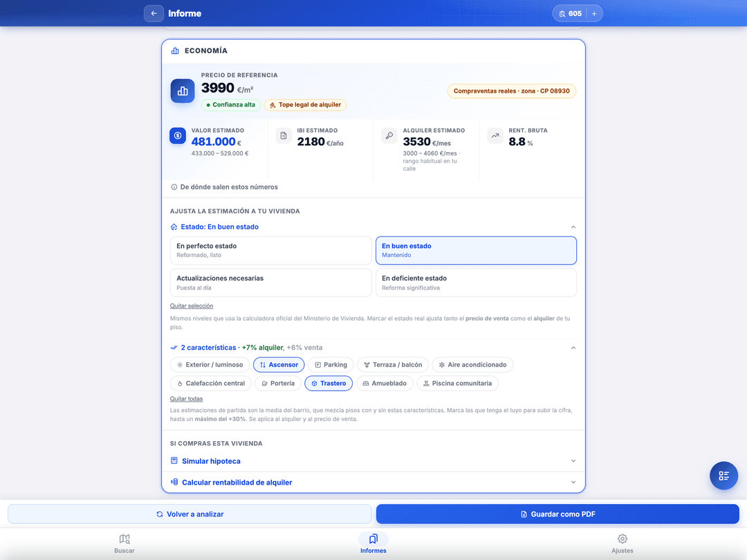The height and width of the screenshot is (560, 747).
Task: Toggle the Parking chip
Action: [x=331, y=365]
